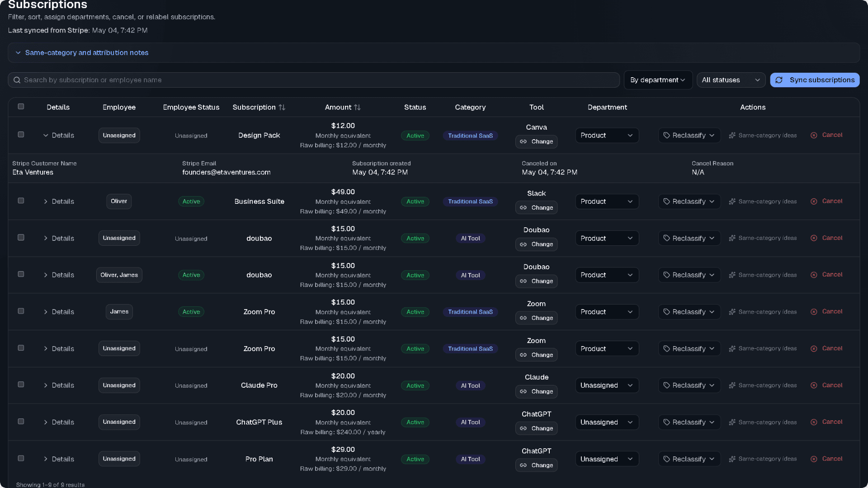Check the Claude Pro row checkbox

(21, 385)
